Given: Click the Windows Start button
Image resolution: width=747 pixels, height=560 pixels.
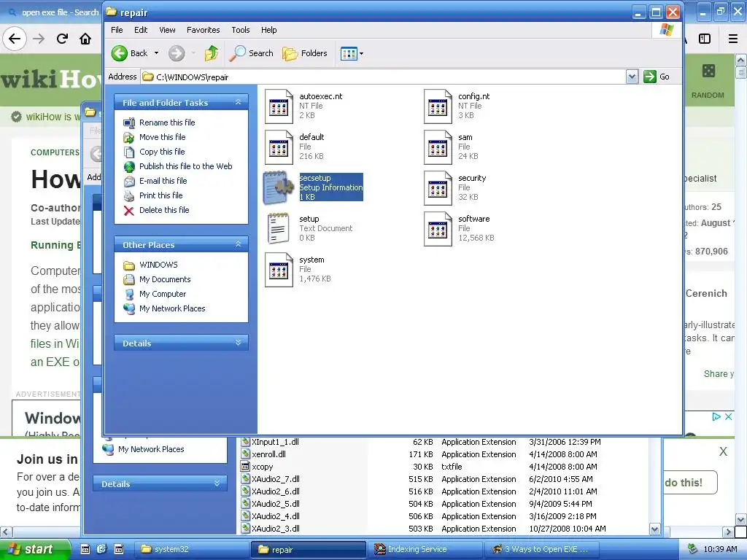Looking at the screenshot, I should [35, 549].
